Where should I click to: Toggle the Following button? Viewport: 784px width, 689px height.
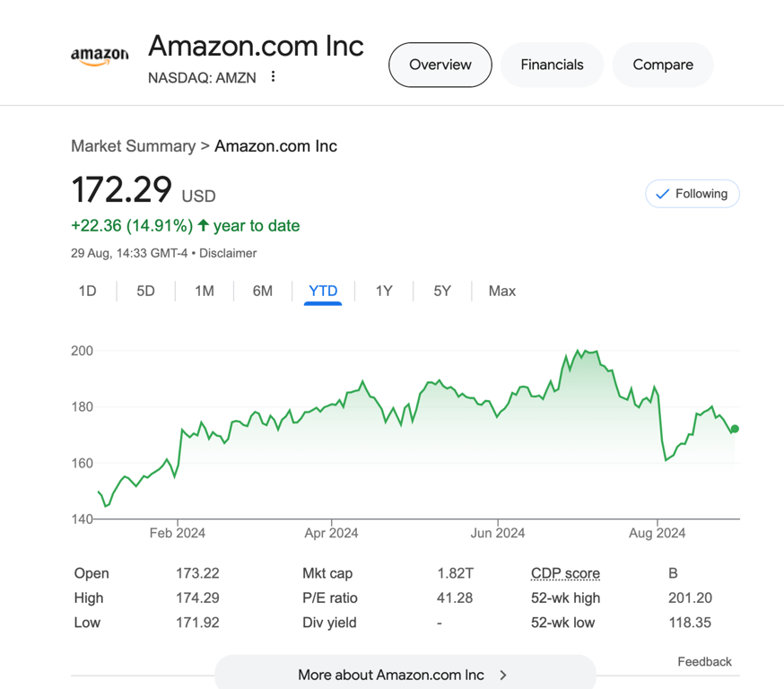coord(692,194)
